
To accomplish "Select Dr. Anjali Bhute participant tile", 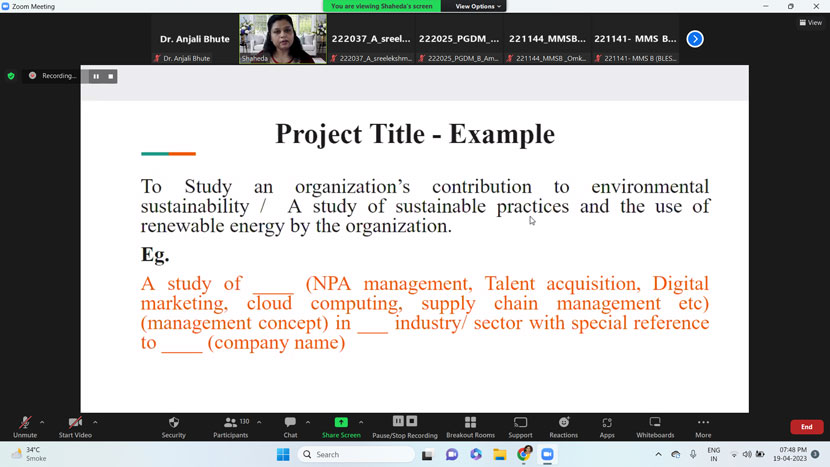I will point(195,39).
